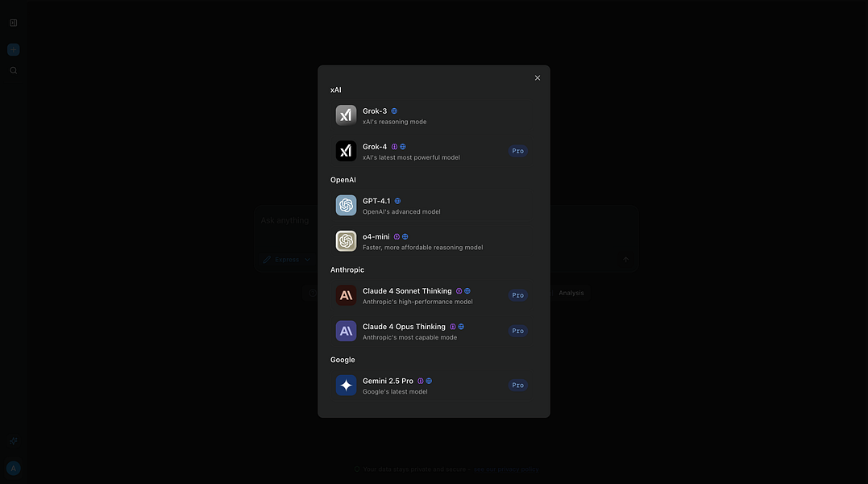The height and width of the screenshot is (484, 868).
Task: Click the purple reasoning icon beside Grok-4
Action: click(394, 147)
